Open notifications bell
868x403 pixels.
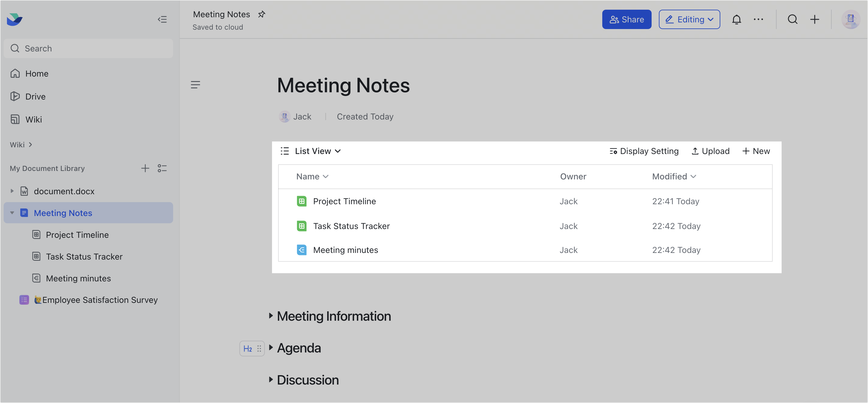coord(736,20)
